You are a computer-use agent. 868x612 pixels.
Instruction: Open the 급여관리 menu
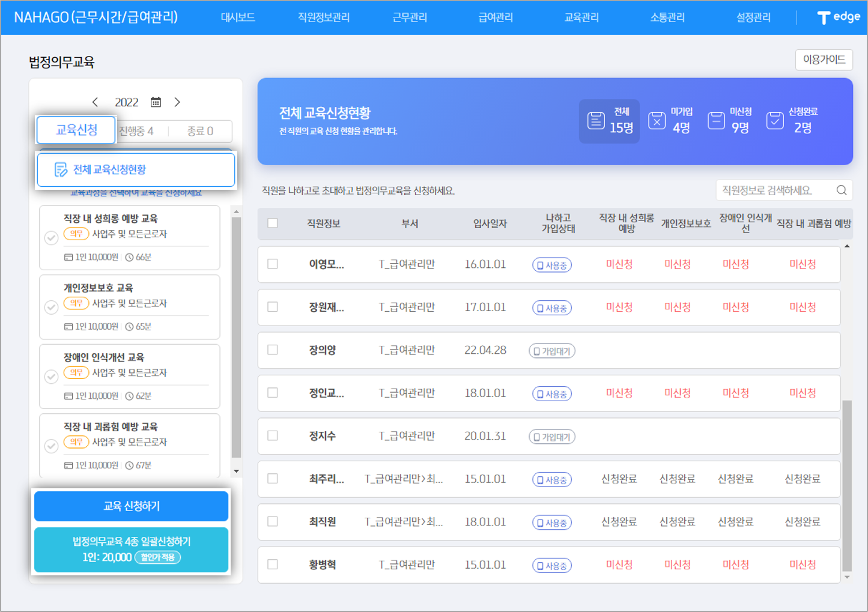pos(496,17)
